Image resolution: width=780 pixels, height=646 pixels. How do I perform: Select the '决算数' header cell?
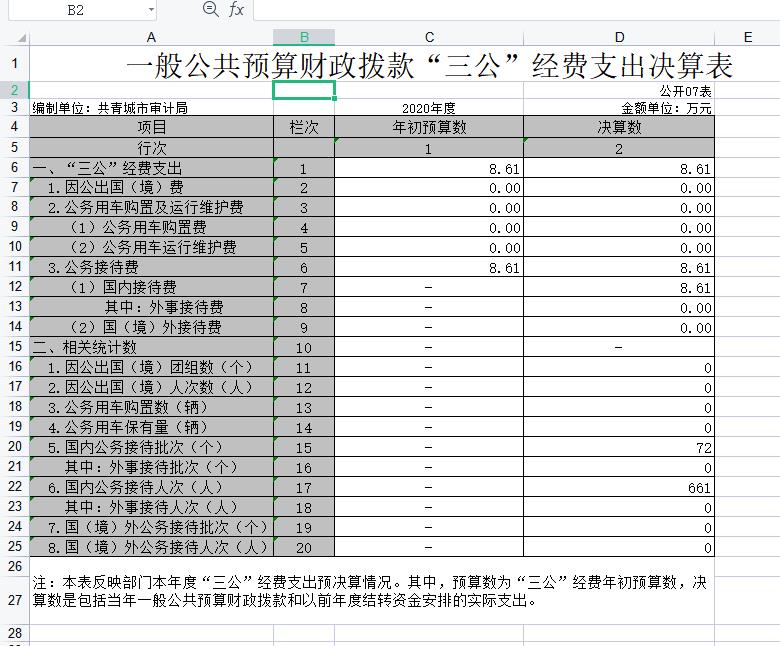click(x=618, y=128)
